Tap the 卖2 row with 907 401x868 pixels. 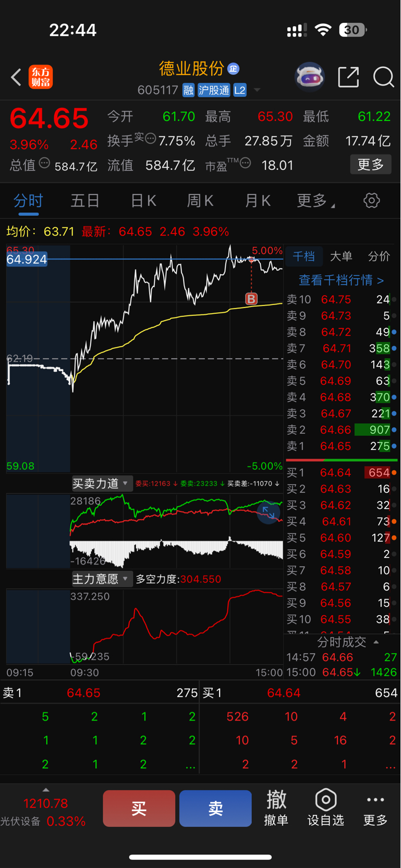tap(342, 430)
